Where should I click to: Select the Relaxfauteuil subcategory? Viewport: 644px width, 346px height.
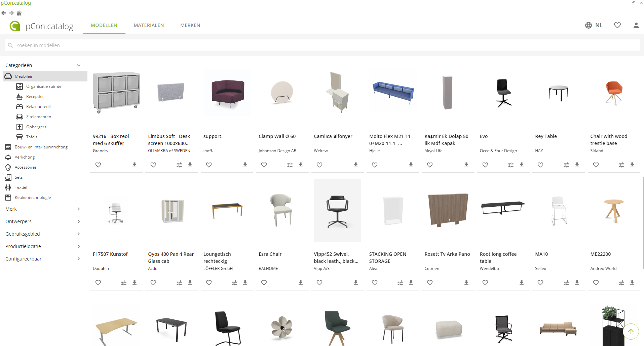tap(38, 107)
